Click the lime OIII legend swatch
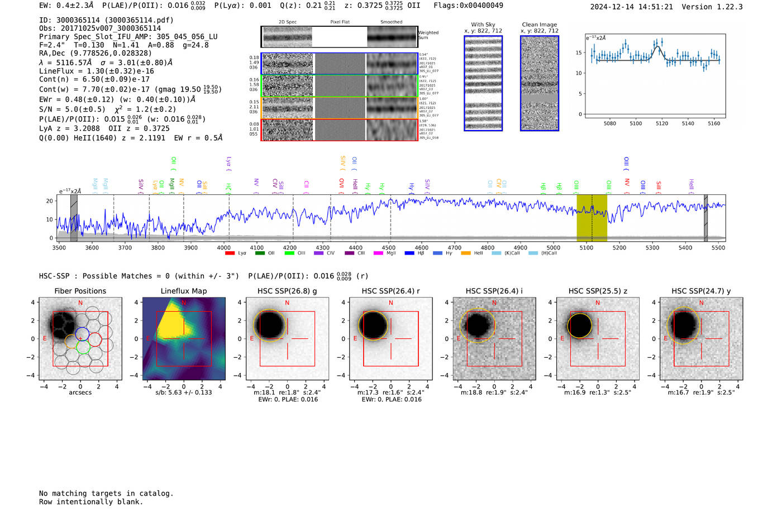 coord(289,253)
